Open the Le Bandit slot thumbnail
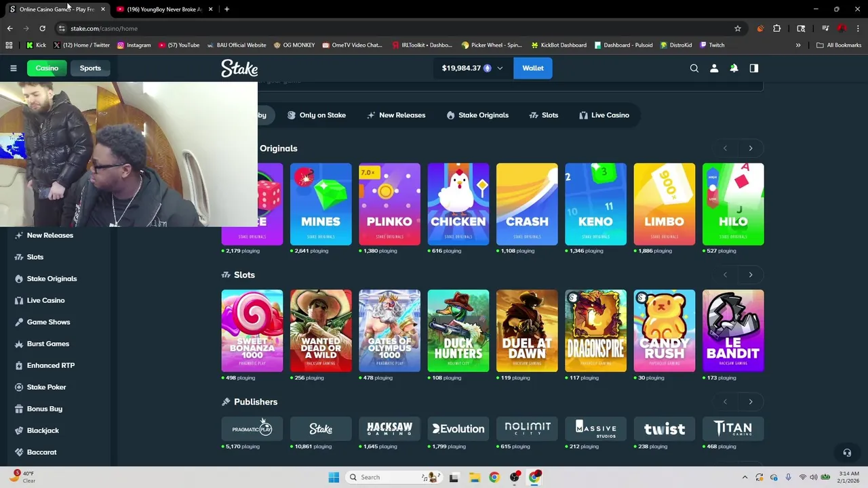868x488 pixels. tap(733, 331)
